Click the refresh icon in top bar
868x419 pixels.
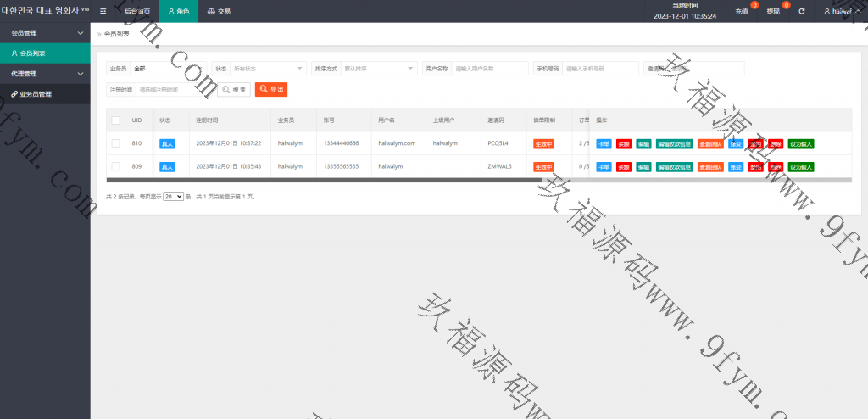pyautogui.click(x=801, y=12)
